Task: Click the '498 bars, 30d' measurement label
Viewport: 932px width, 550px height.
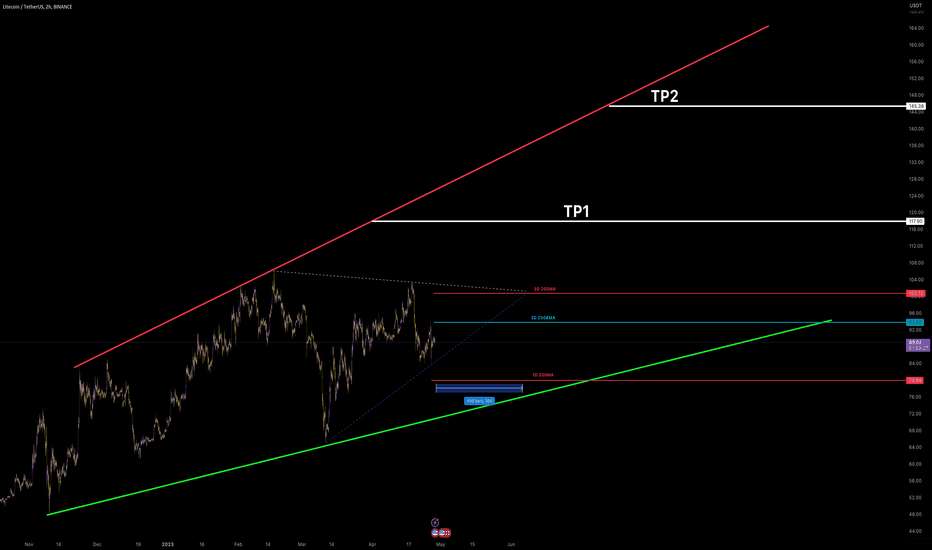Action: tap(479, 401)
